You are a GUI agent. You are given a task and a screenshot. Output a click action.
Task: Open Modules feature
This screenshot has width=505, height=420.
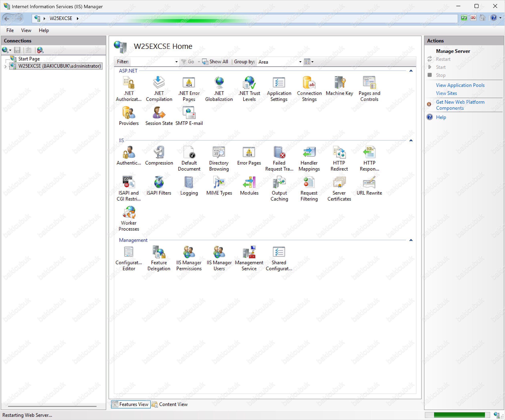click(249, 186)
